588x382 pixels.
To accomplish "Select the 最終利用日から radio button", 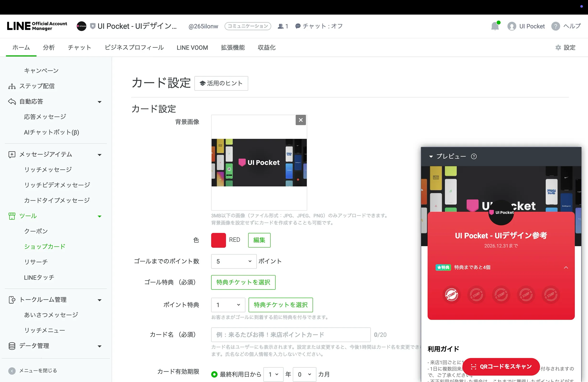I will (x=214, y=374).
